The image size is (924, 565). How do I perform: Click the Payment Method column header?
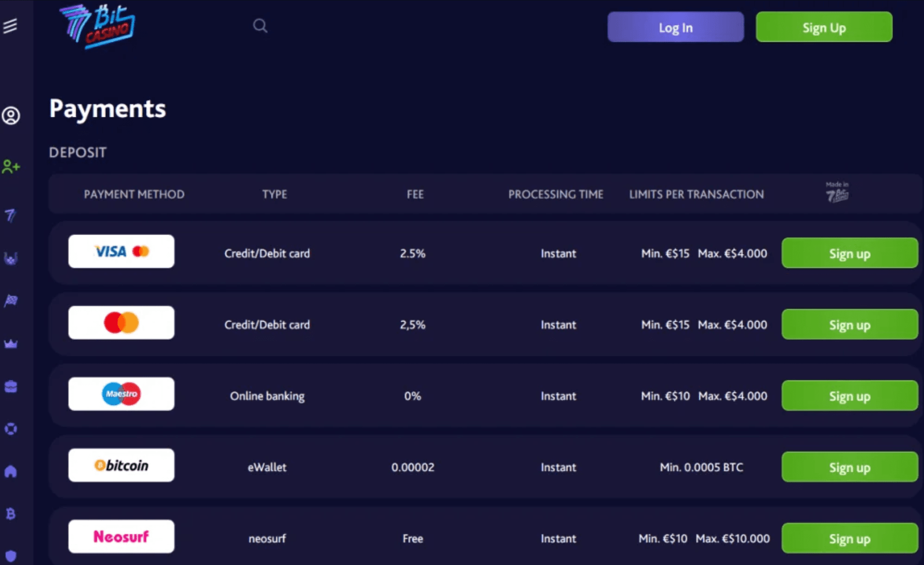click(134, 194)
